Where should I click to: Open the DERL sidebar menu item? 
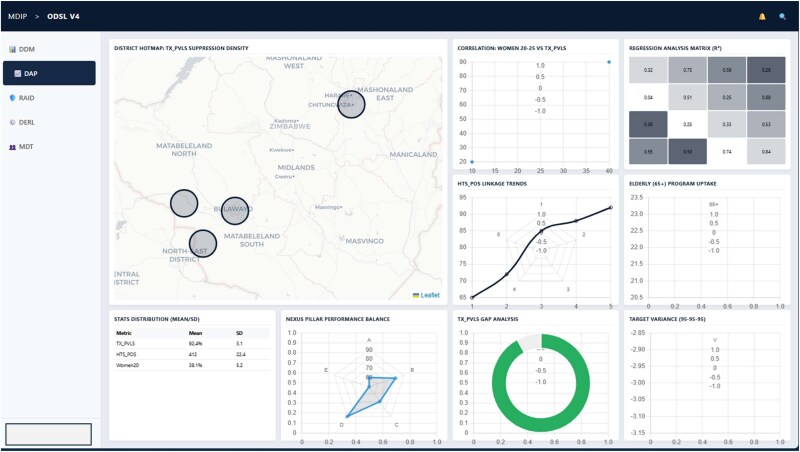click(x=49, y=122)
